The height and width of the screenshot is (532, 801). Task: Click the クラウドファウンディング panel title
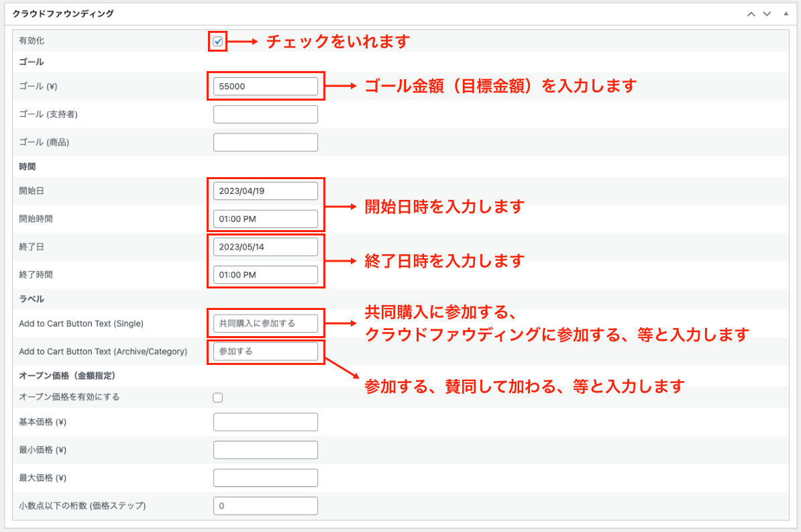tap(63, 13)
